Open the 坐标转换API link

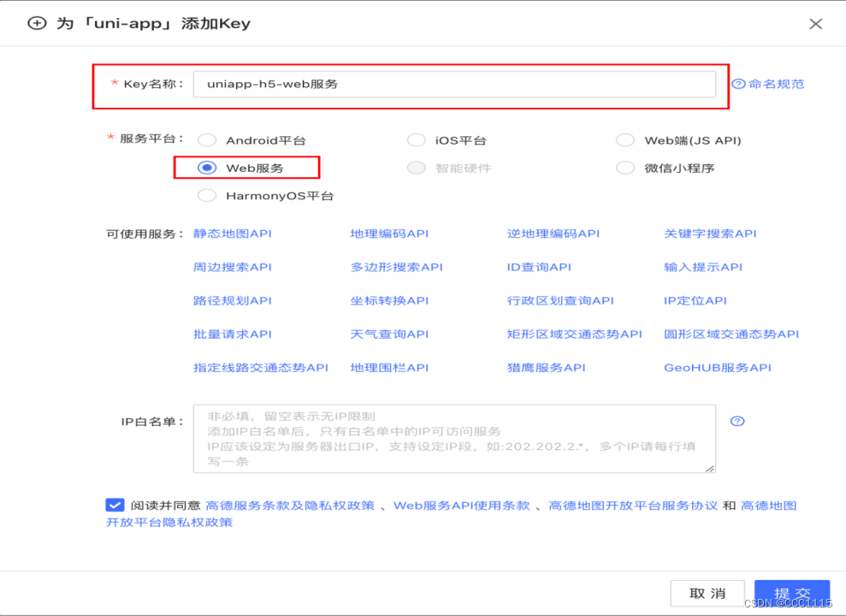pos(389,300)
